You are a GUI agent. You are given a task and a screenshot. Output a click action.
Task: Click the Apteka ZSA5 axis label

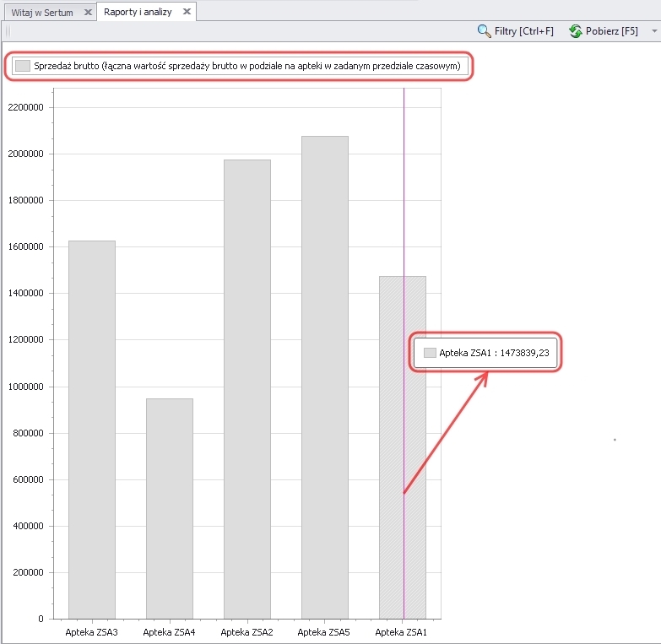(x=324, y=631)
